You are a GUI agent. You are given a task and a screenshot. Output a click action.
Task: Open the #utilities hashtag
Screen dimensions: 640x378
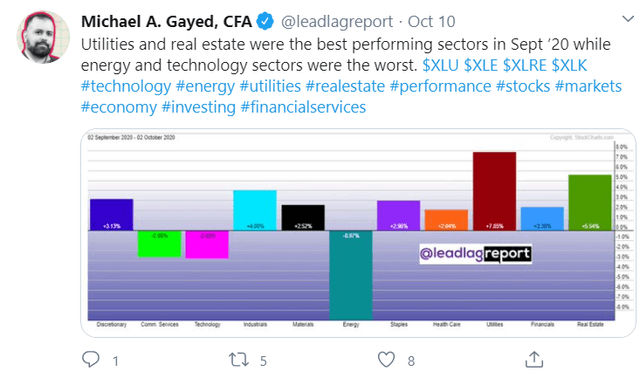[270, 87]
